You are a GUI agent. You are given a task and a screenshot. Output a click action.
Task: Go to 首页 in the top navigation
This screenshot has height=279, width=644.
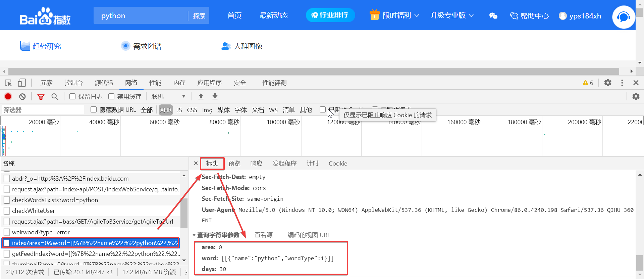click(234, 15)
